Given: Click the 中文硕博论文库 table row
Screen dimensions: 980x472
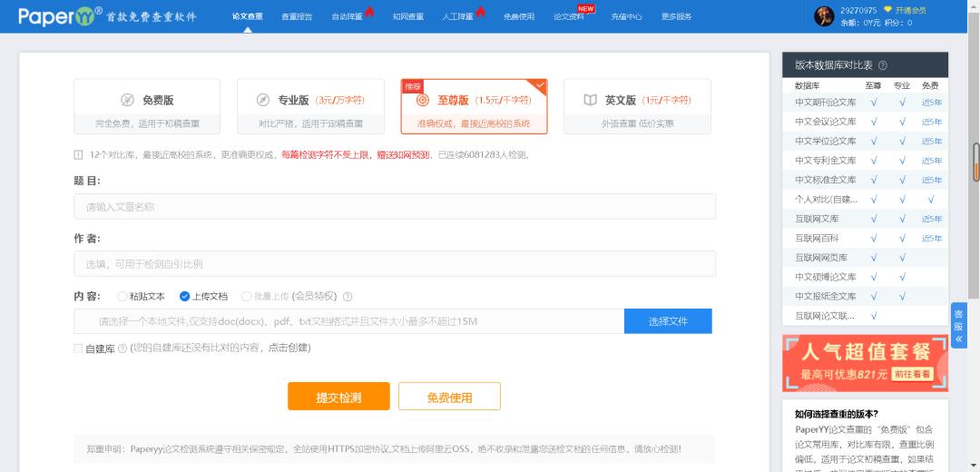Looking at the screenshot, I should coord(865,277).
